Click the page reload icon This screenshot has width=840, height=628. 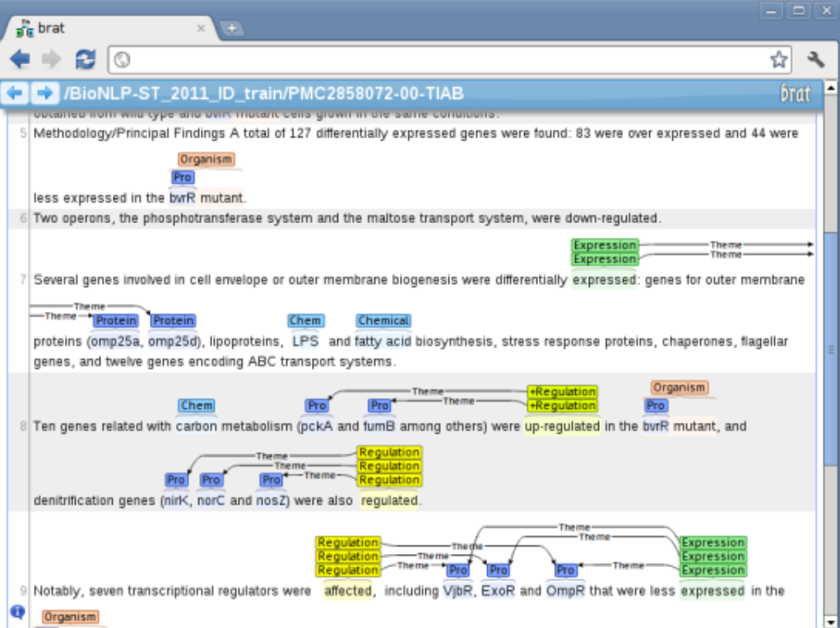(x=85, y=59)
